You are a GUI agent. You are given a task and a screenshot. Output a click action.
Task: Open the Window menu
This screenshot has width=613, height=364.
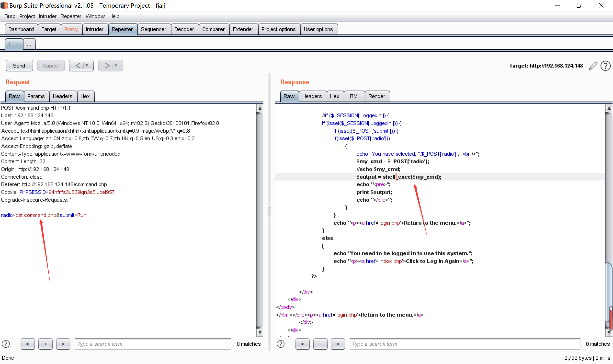pos(95,17)
